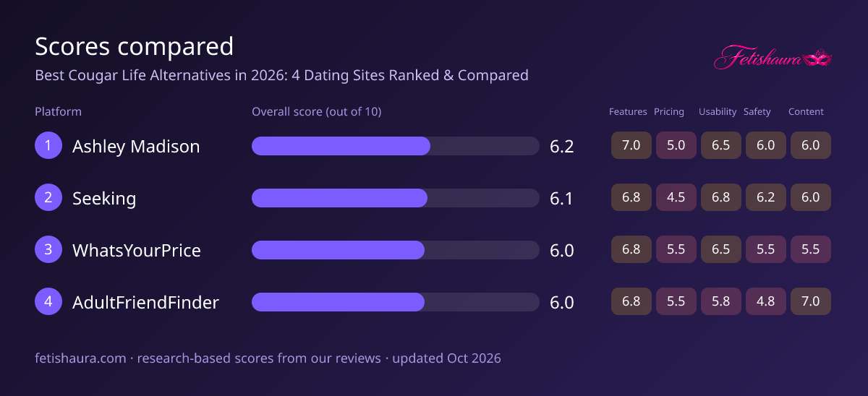Select rank badge 1 for Ashley Madison

[x=48, y=145]
